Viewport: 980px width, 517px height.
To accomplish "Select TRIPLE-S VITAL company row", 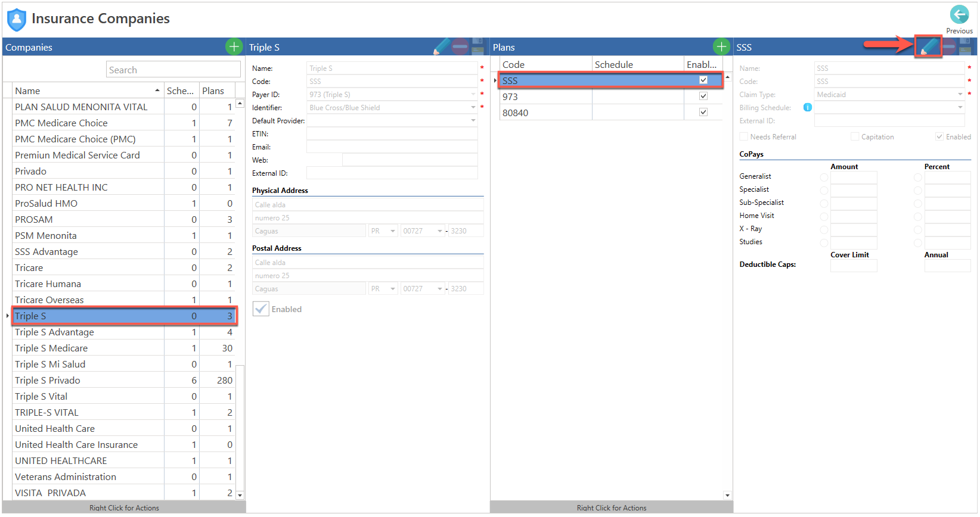I will tap(124, 412).
